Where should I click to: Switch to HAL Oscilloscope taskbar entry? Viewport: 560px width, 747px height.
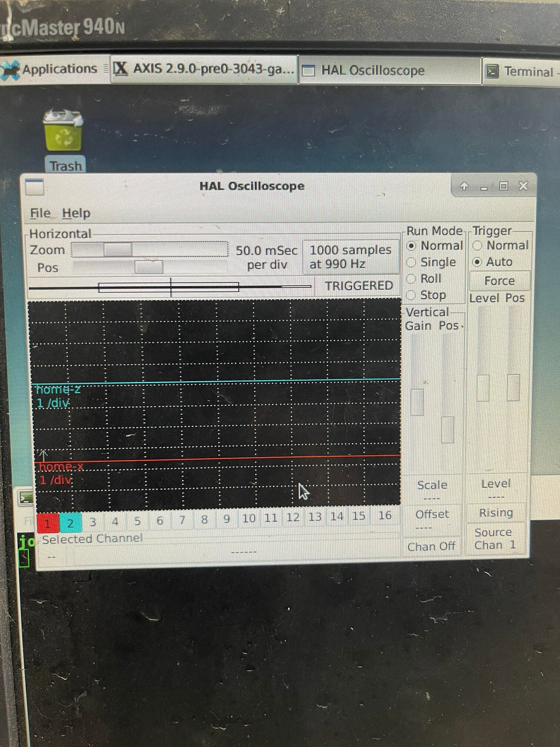[x=389, y=70]
